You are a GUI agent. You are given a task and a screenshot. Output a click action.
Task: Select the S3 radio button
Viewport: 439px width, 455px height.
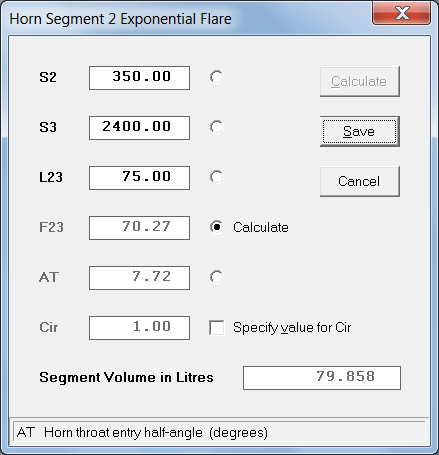[216, 127]
